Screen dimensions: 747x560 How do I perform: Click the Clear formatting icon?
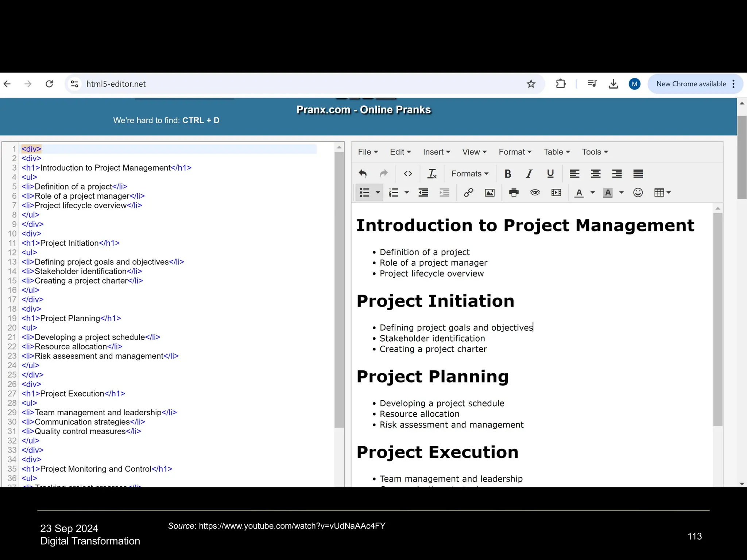pyautogui.click(x=432, y=174)
